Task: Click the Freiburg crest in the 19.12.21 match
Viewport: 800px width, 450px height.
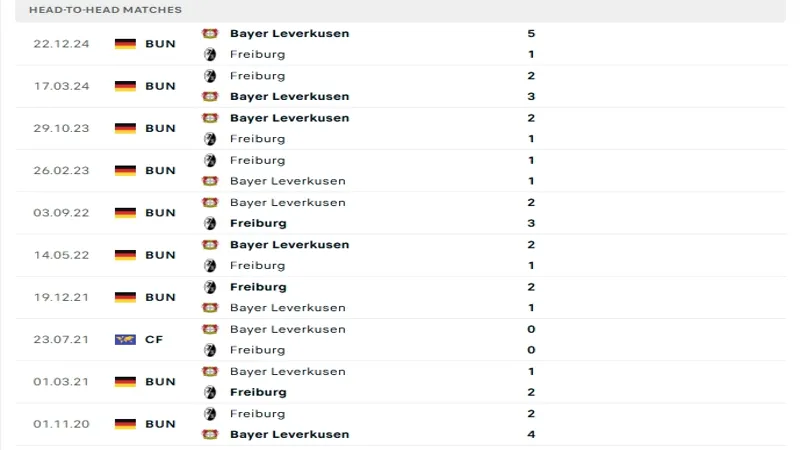Action: (x=210, y=287)
